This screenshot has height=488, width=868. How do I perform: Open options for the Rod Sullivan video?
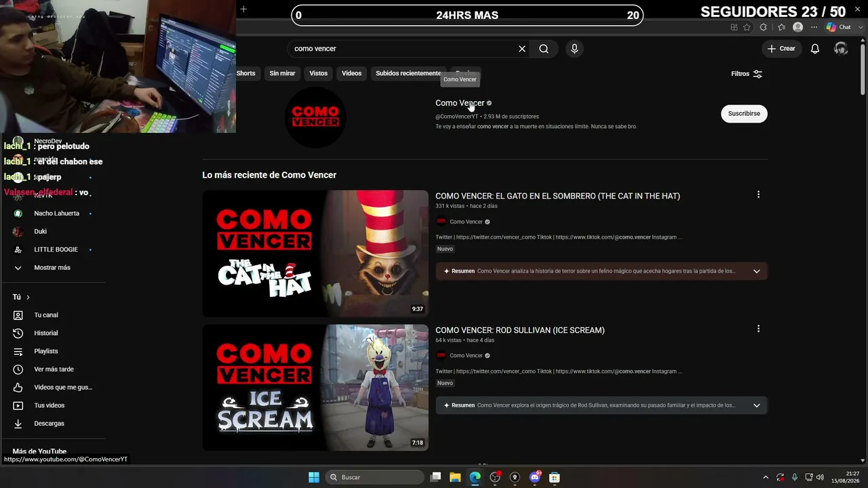pos(758,329)
